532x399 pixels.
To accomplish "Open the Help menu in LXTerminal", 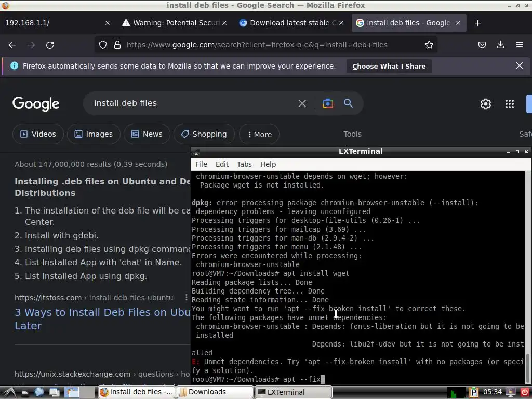I will click(x=268, y=164).
